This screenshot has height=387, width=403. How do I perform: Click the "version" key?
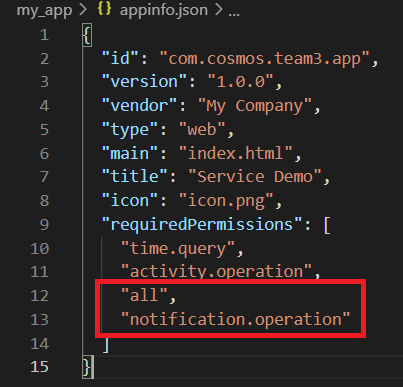[144, 82]
